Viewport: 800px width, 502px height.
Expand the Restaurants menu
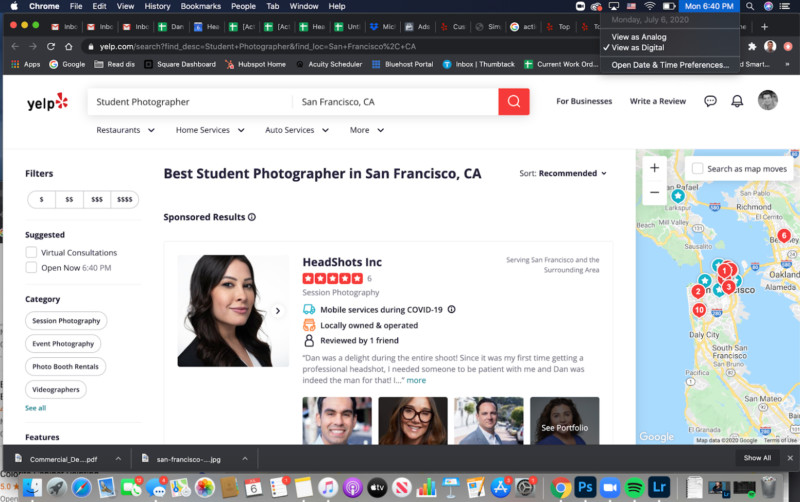tap(123, 130)
